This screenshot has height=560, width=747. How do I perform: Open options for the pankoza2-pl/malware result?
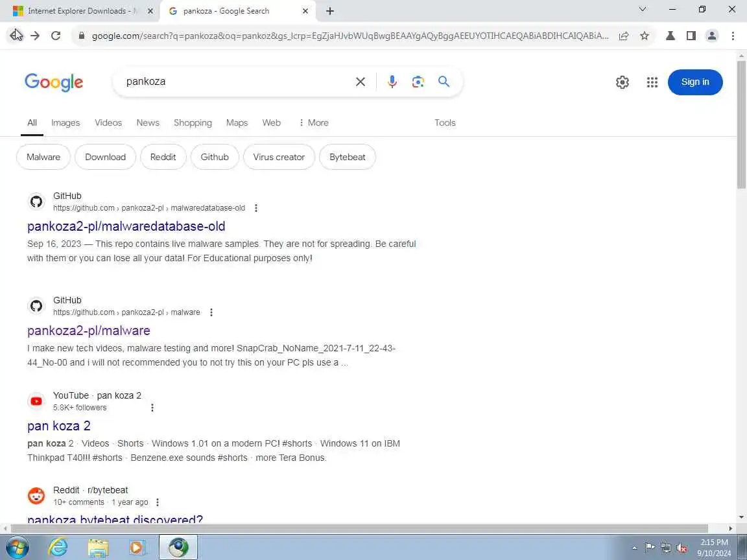pyautogui.click(x=211, y=312)
